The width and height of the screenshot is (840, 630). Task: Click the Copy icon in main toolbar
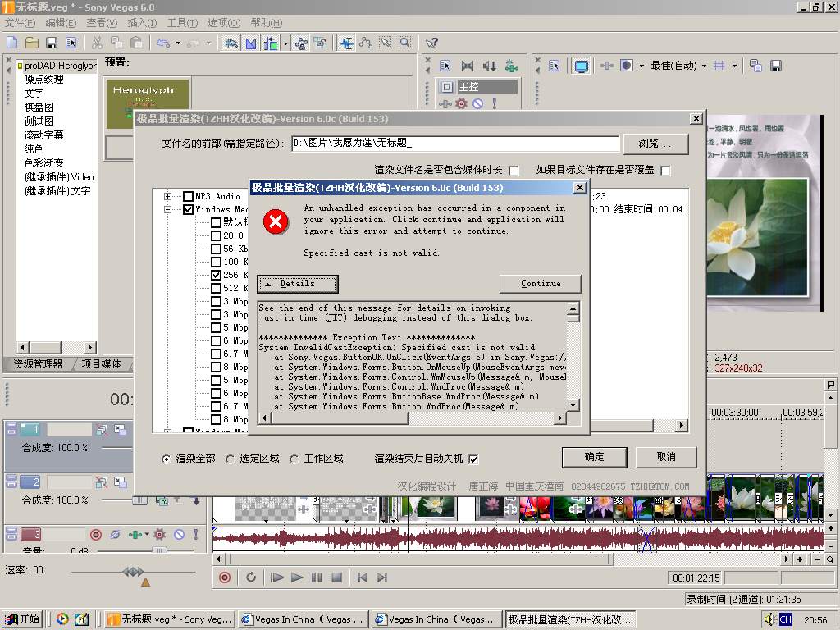116,43
